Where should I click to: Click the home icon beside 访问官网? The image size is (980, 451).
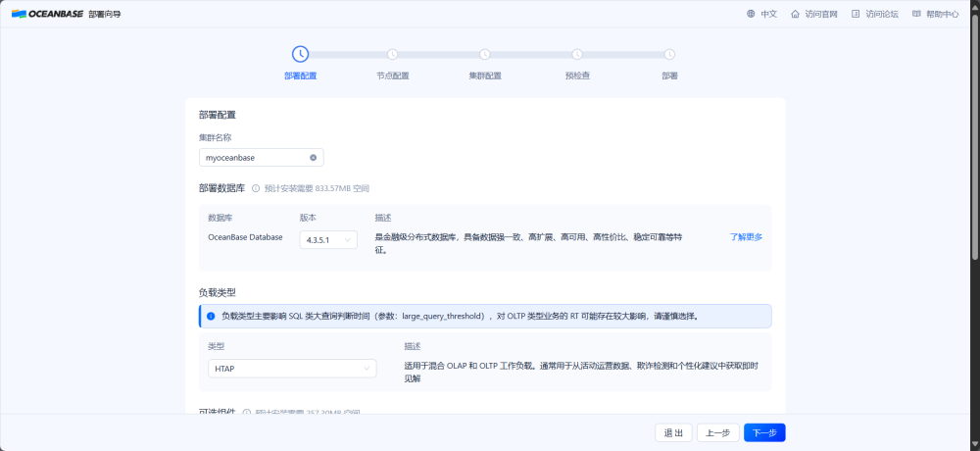[795, 14]
